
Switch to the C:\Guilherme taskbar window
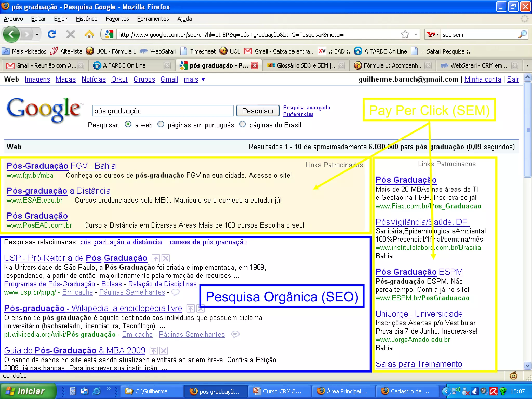151,391
